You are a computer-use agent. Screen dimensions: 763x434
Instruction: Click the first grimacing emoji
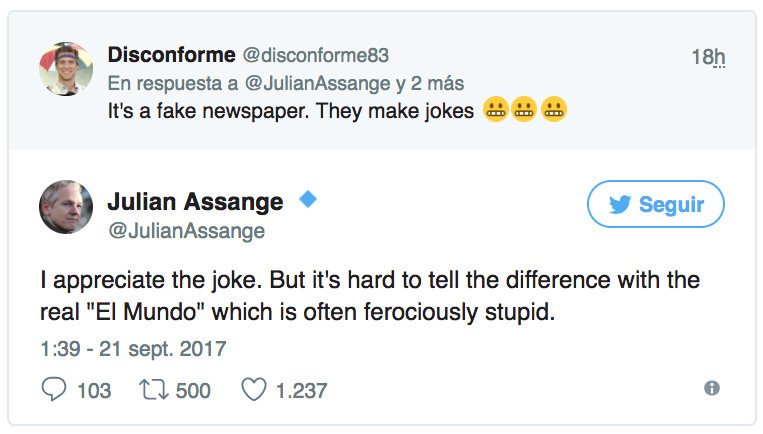click(x=495, y=110)
